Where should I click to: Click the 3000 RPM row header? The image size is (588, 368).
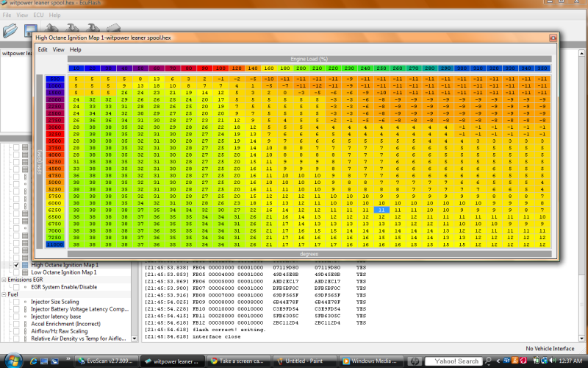tap(54, 127)
